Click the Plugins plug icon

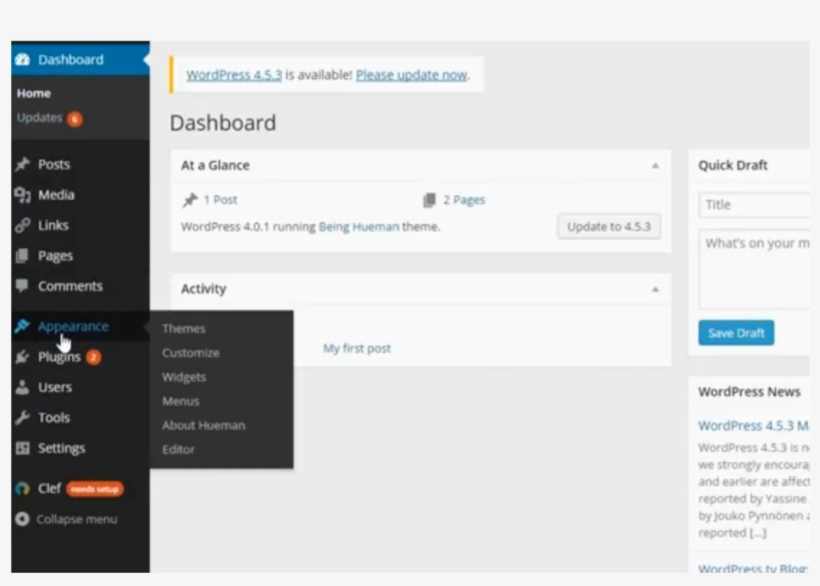[x=22, y=357]
